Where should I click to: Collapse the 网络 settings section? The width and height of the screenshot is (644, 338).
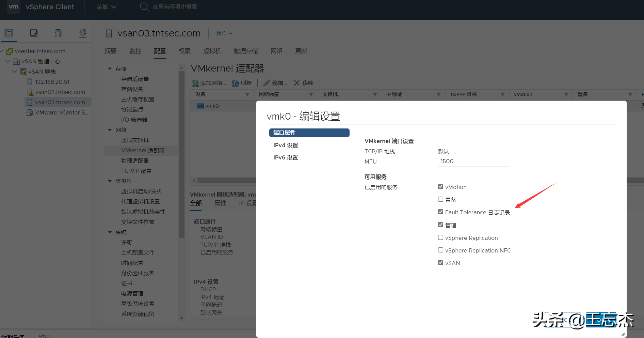click(x=110, y=130)
